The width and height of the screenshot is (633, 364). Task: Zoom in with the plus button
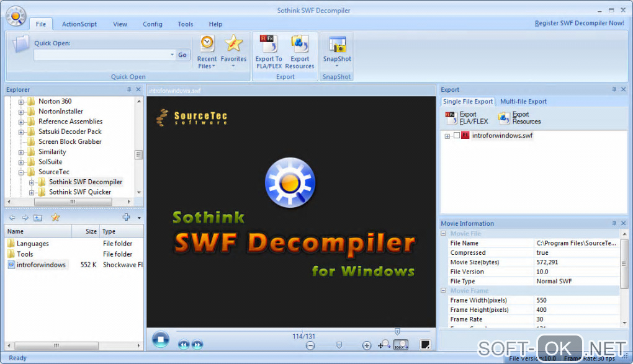point(367,345)
